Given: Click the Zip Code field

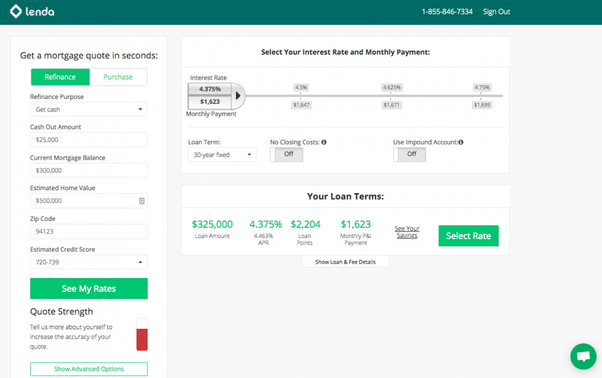Looking at the screenshot, I should [x=89, y=231].
